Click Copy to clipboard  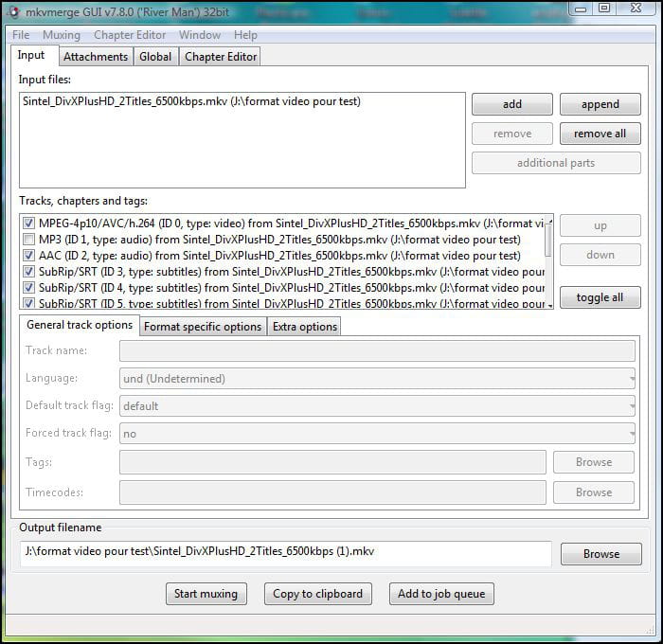318,594
